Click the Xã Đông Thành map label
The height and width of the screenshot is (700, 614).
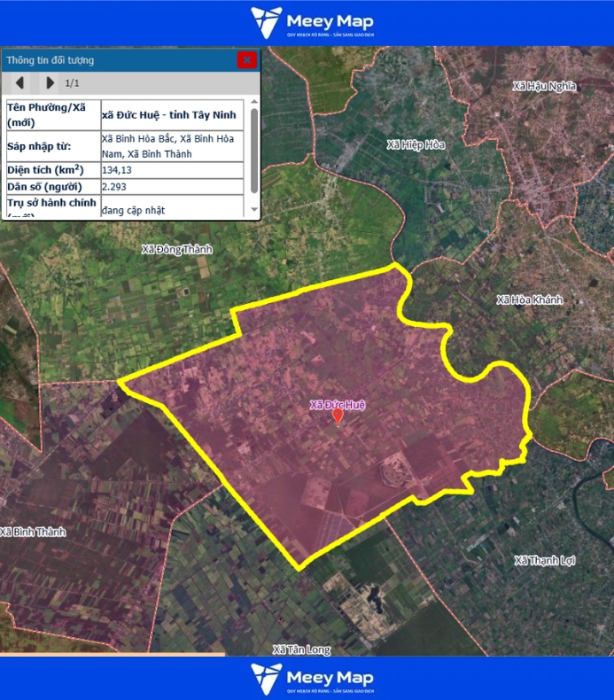177,250
